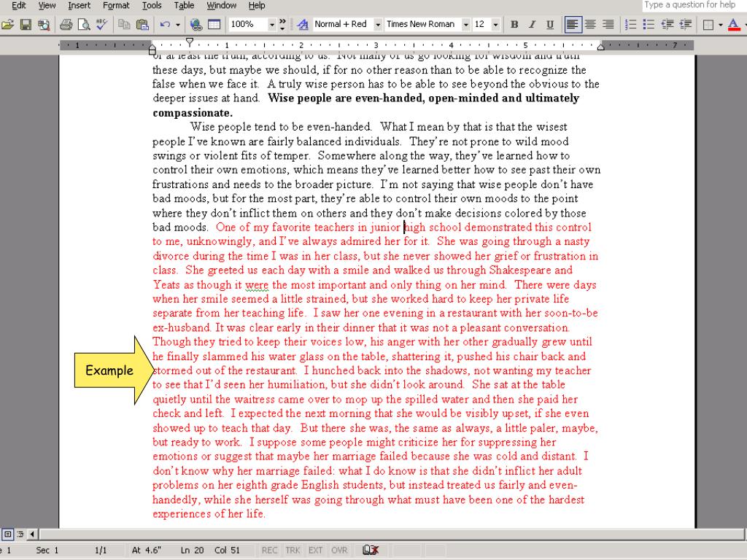Screen dimensions: 747x560
Task: Open the View menu
Action: pos(47,5)
